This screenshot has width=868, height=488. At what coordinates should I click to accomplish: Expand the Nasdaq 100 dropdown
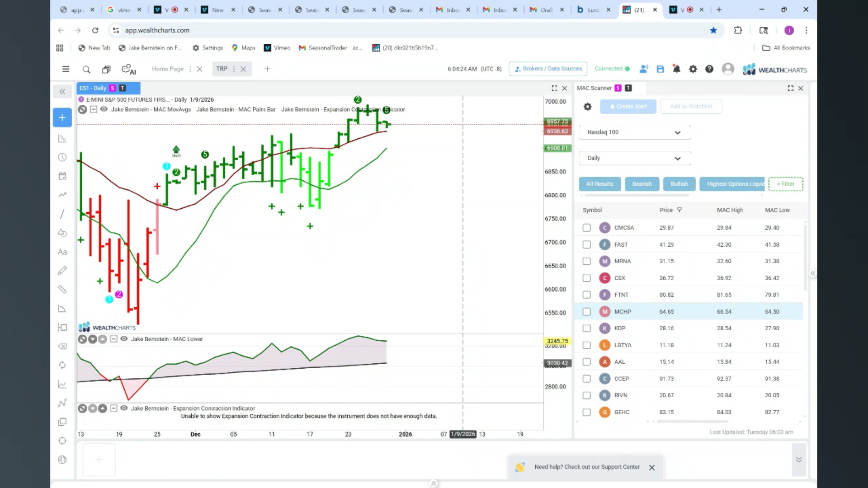tap(634, 132)
